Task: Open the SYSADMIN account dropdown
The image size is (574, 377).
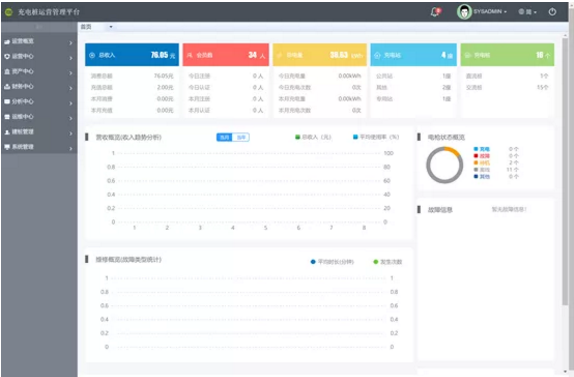Action: click(490, 12)
